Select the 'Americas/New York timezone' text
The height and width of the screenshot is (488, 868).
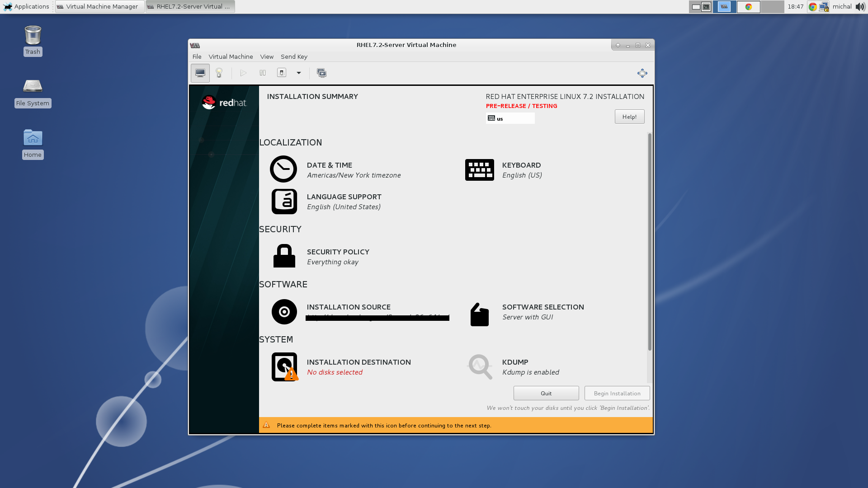click(354, 175)
